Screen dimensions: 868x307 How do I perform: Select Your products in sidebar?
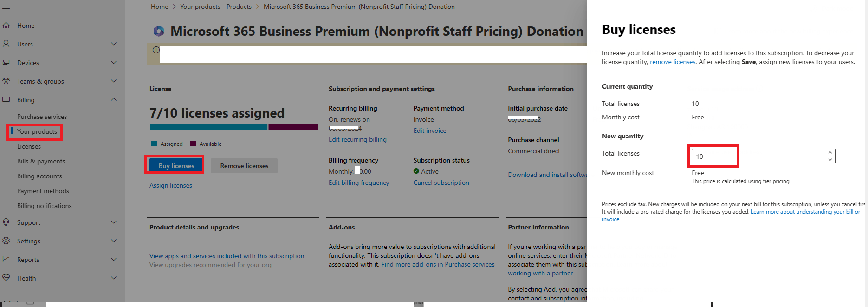[37, 131]
